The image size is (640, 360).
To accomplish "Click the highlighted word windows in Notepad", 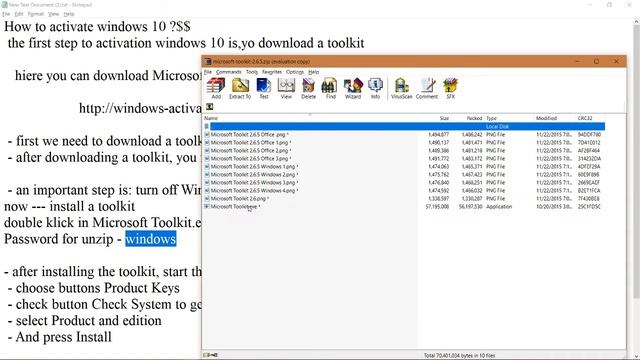I will click(x=151, y=239).
